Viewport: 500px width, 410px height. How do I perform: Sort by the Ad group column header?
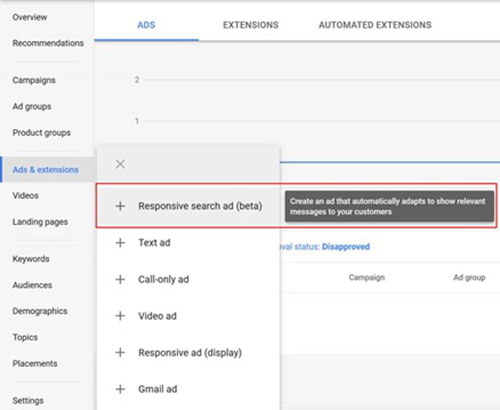pyautogui.click(x=469, y=277)
